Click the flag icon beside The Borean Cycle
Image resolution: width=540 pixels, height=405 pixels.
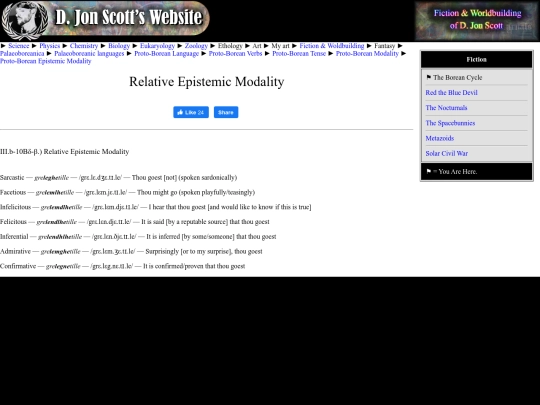tap(429, 77)
